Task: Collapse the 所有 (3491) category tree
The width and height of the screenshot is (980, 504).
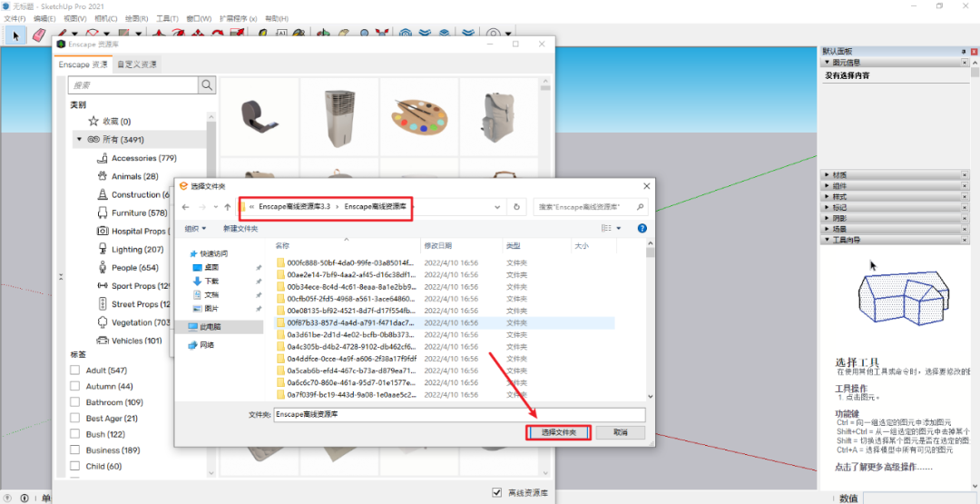Action: click(x=79, y=139)
